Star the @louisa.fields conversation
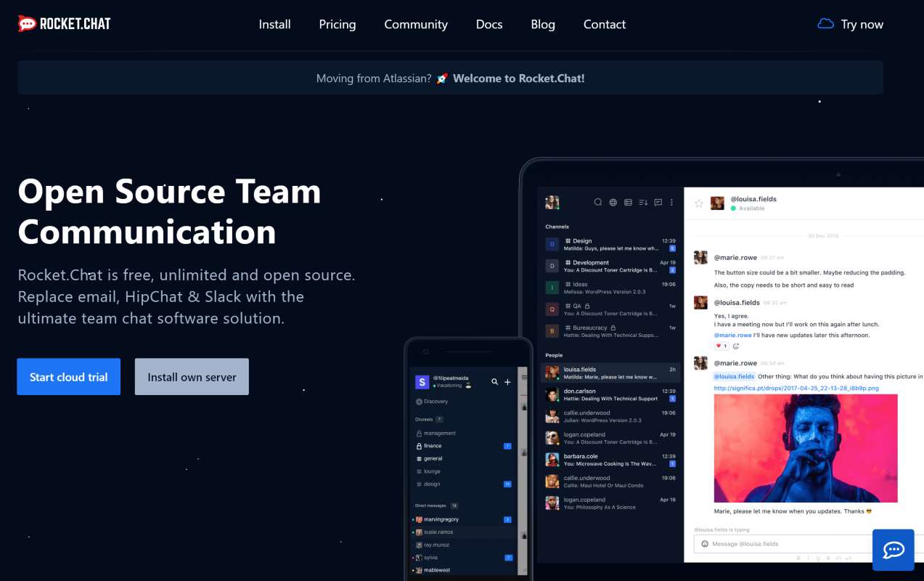Viewport: 924px width, 581px height. tap(699, 203)
